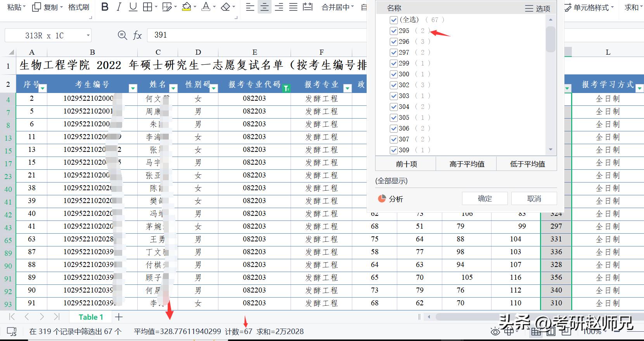Viewport: 644px width, 341px height.
Task: Uncheck the 297 filter checkbox
Action: [x=394, y=52]
